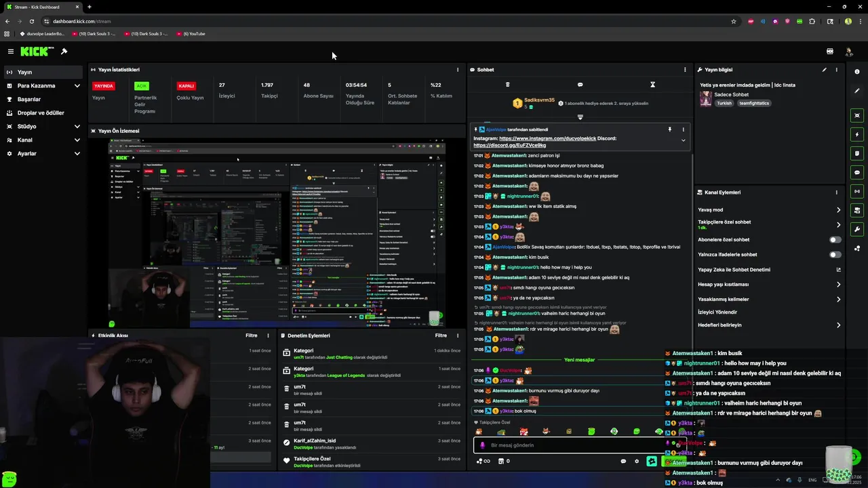Open Yavaş mod settings
868x488 pixels.
pos(769,210)
